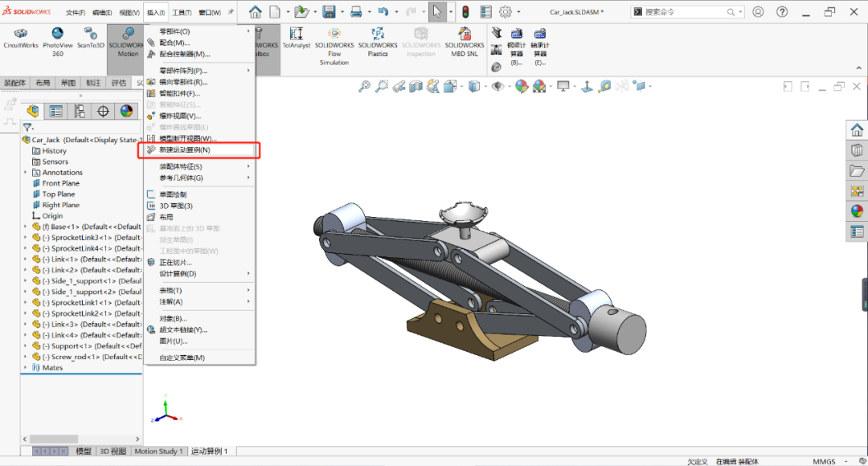
Task: Switch to the 装配体 ribbon tab
Action: click(x=15, y=83)
